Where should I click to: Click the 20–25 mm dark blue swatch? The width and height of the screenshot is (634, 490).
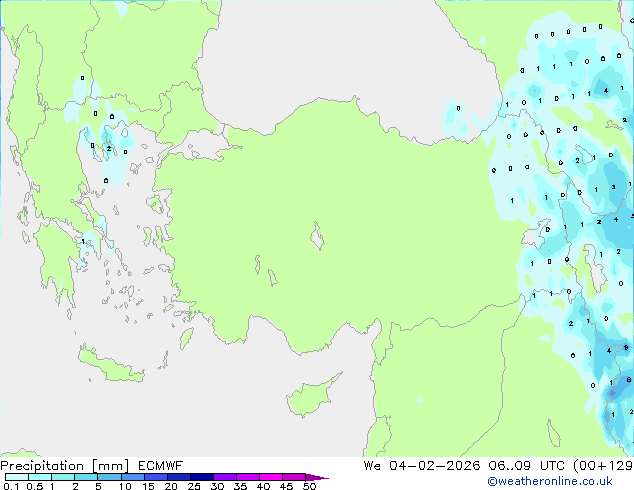point(179,477)
